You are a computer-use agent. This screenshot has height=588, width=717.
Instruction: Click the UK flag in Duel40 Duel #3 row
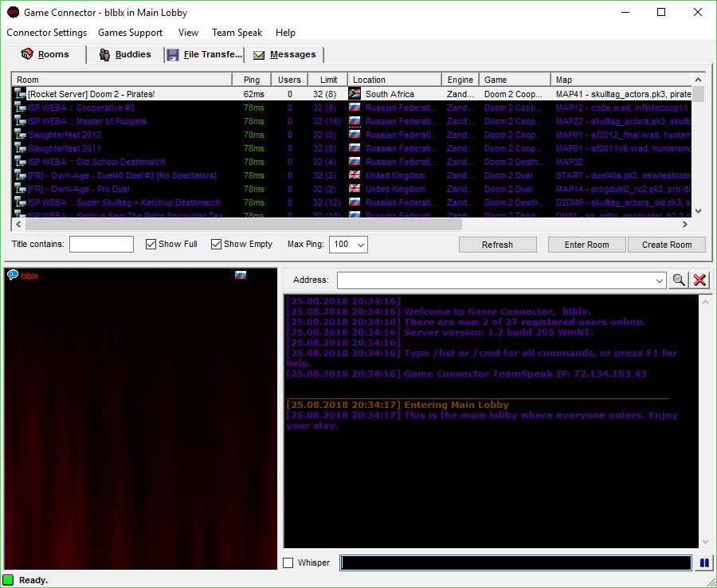point(355,174)
